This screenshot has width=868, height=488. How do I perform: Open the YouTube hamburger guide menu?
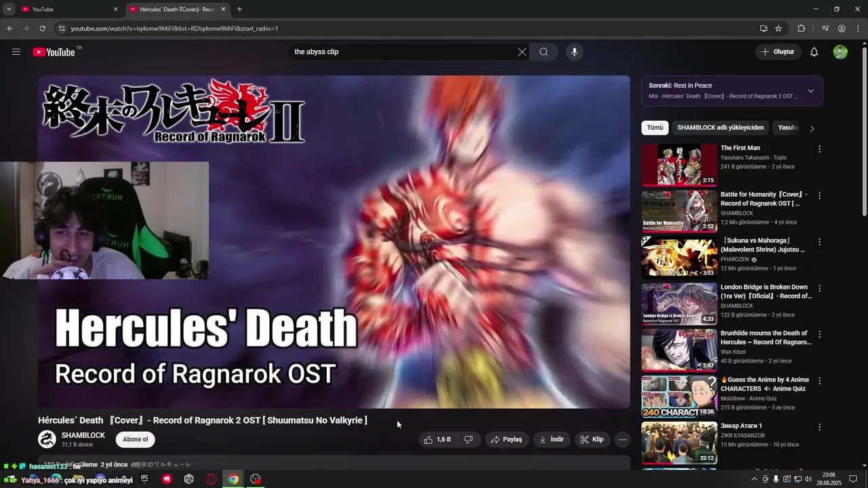click(x=16, y=52)
